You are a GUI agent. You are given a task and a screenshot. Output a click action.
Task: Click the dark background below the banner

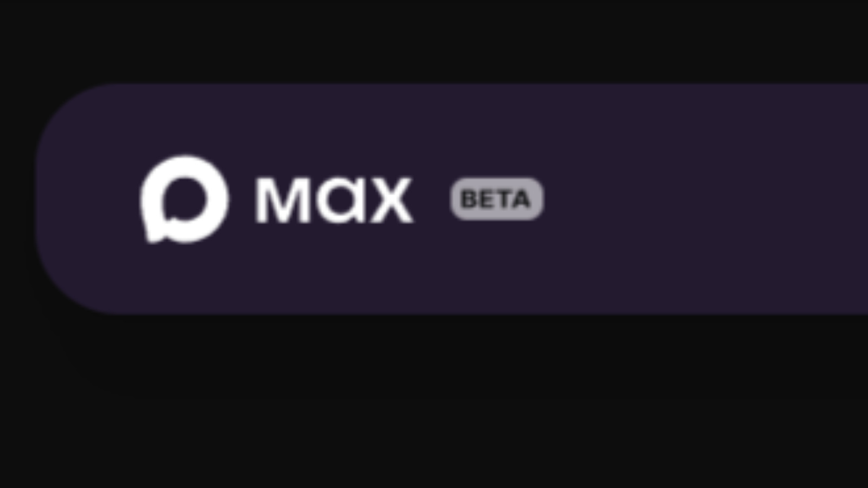(x=434, y=401)
